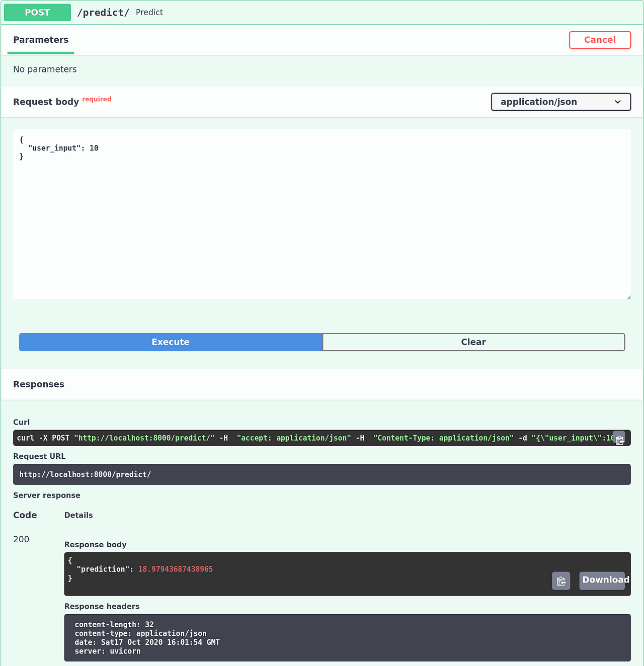Switch to the Parameters tab
The width and height of the screenshot is (644, 666).
pos(41,40)
